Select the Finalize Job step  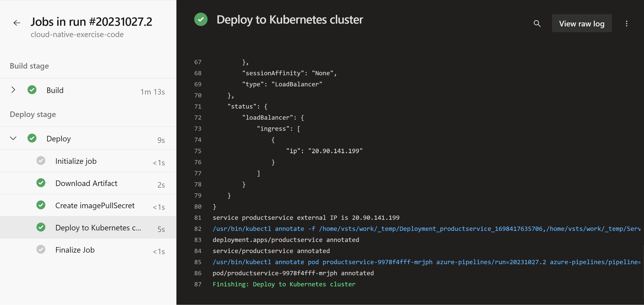[75, 249]
